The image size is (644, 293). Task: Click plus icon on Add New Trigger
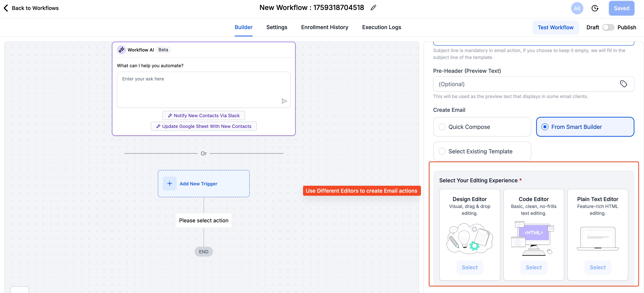coord(170,183)
